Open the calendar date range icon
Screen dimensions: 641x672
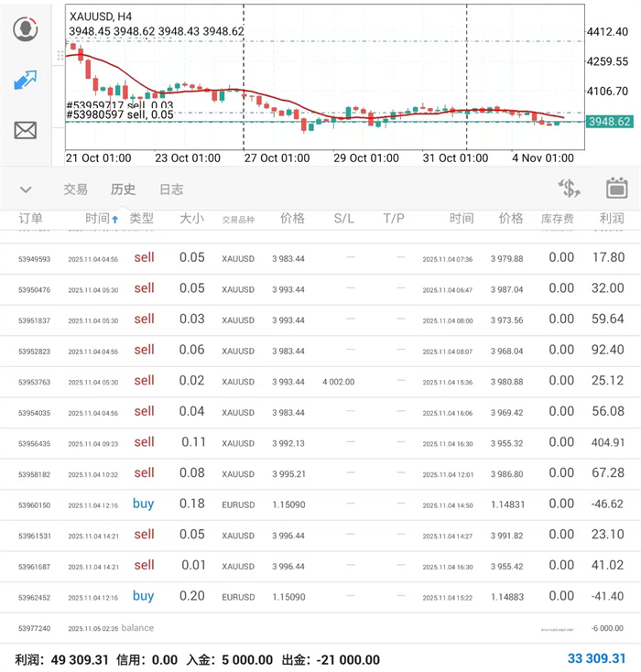[x=616, y=188]
